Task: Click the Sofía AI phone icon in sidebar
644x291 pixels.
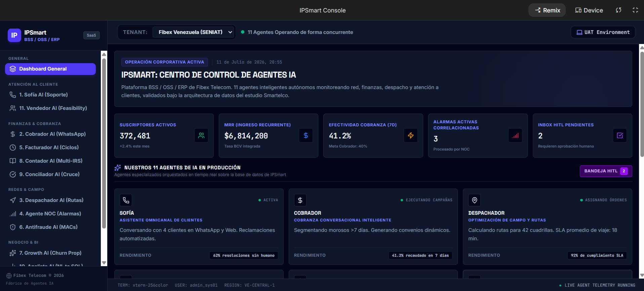Action: [13, 95]
